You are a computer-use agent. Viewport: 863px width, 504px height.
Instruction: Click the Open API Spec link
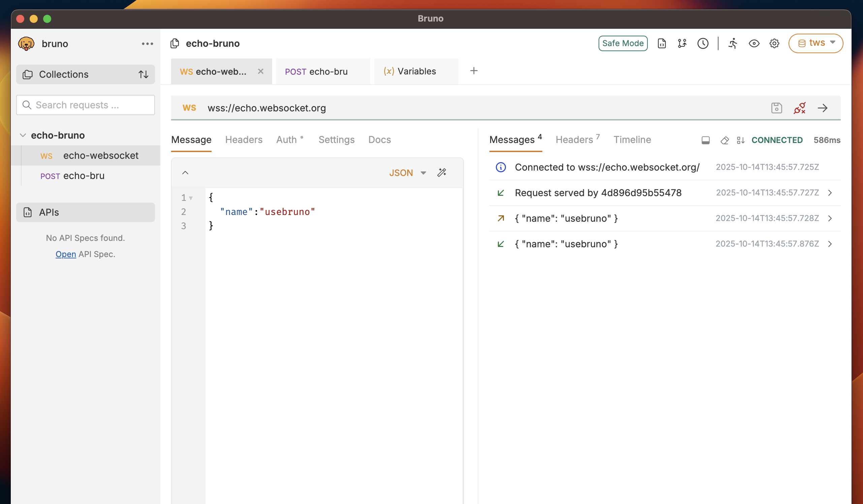pos(66,254)
